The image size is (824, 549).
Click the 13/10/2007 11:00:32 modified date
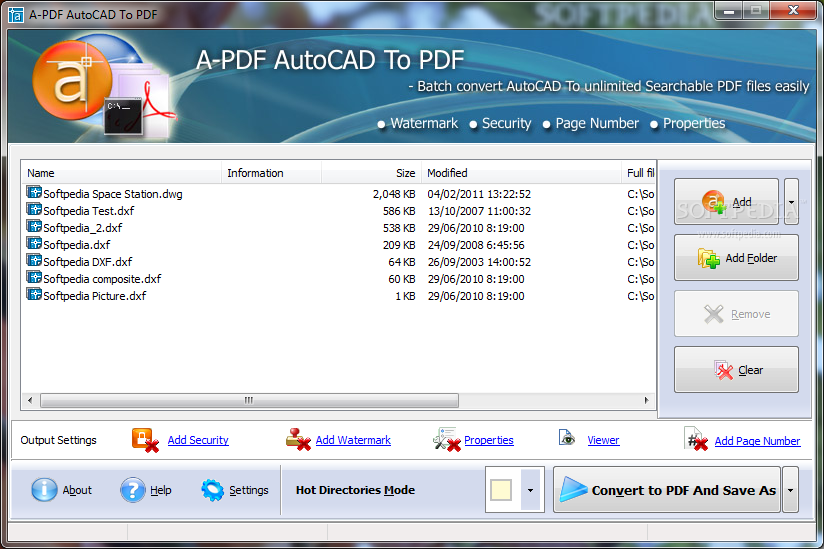coord(479,211)
